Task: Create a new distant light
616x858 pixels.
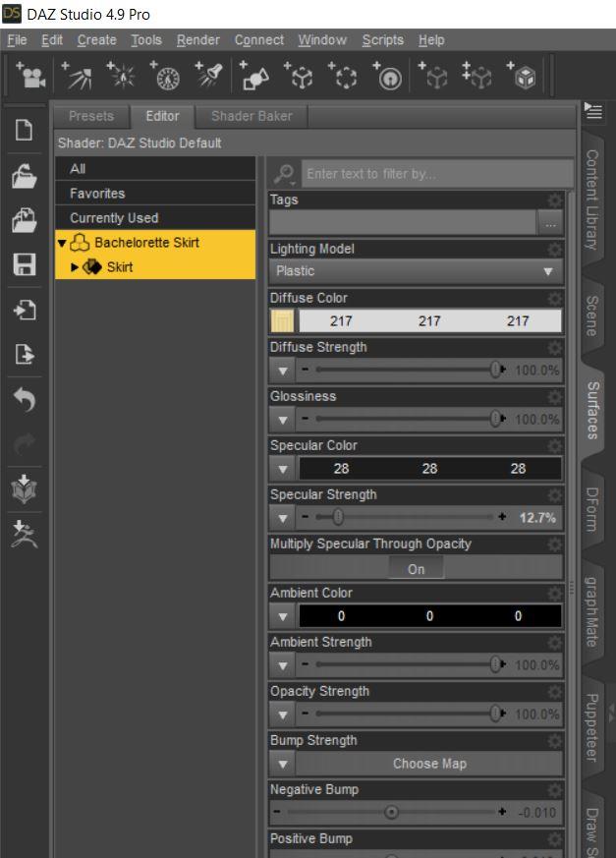Action: [x=77, y=76]
